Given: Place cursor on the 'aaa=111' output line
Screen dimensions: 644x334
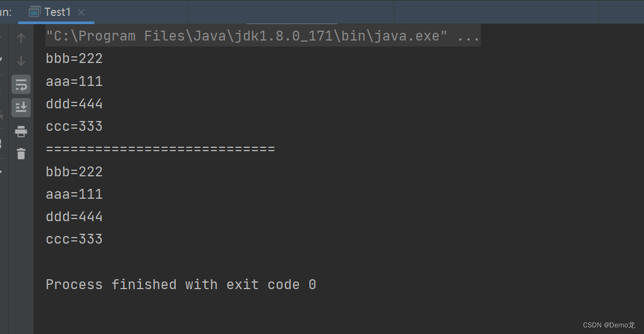Looking at the screenshot, I should point(74,81).
